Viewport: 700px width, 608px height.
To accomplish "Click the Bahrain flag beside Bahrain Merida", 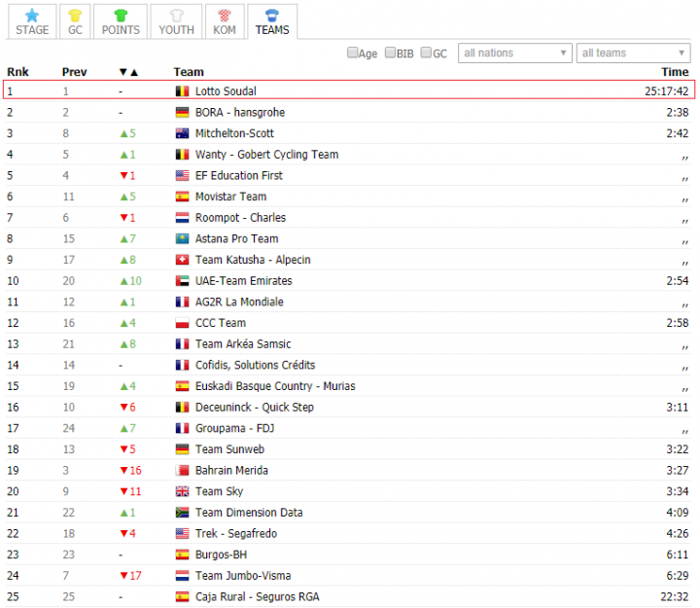I will tap(182, 471).
